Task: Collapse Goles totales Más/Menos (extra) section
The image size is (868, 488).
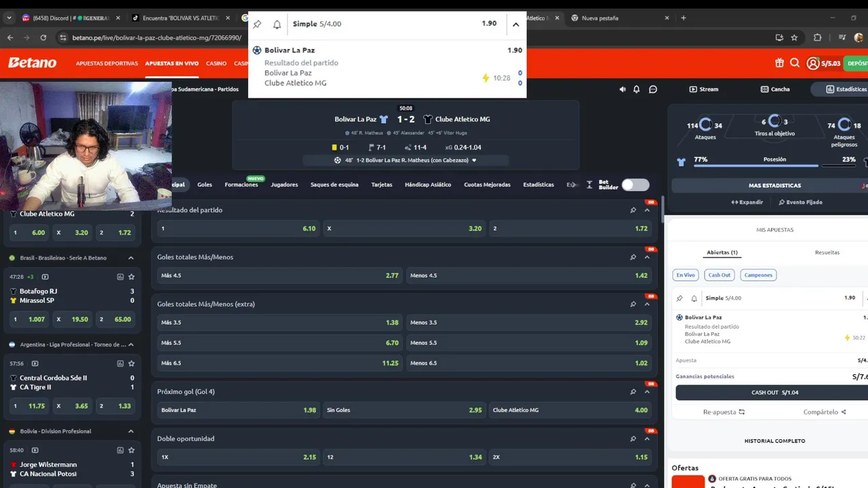Action: pos(647,304)
